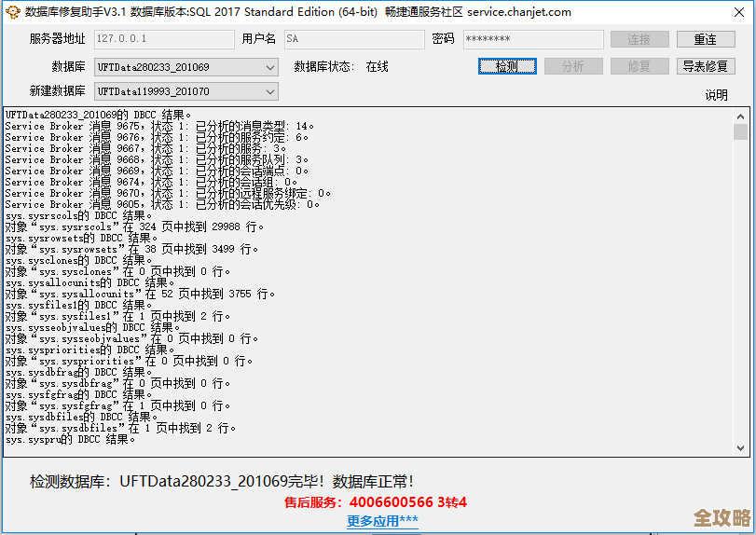
Task: Click the log scrollbar thumb
Action: click(740, 131)
